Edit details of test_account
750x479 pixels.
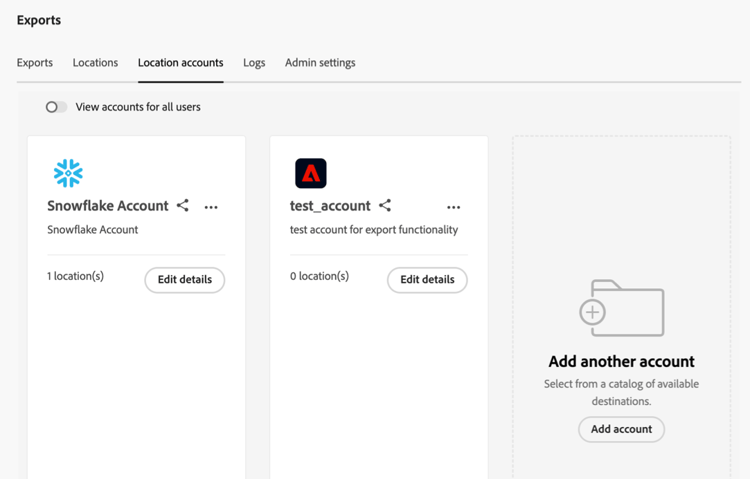click(427, 280)
